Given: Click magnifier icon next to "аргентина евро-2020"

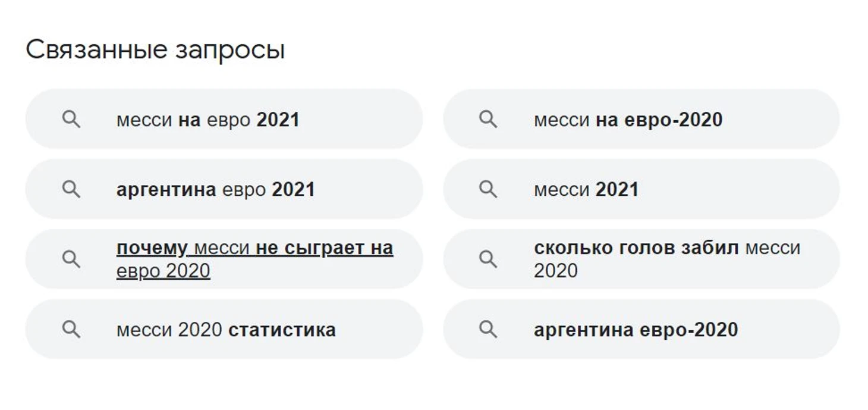Looking at the screenshot, I should [x=489, y=330].
